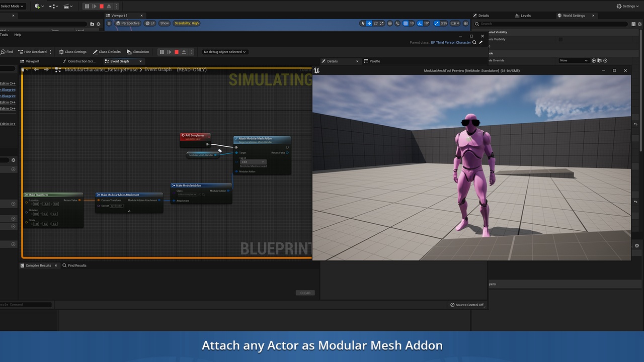
Task: Click the Class Defaults button
Action: click(x=107, y=52)
